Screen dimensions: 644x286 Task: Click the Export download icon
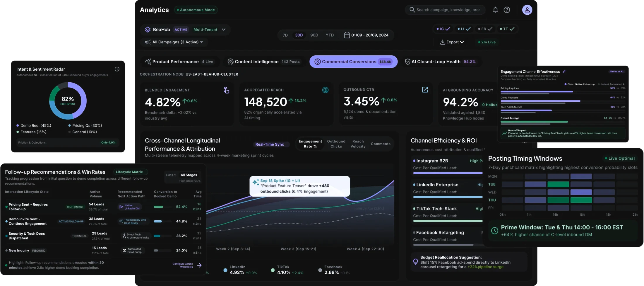(442, 42)
